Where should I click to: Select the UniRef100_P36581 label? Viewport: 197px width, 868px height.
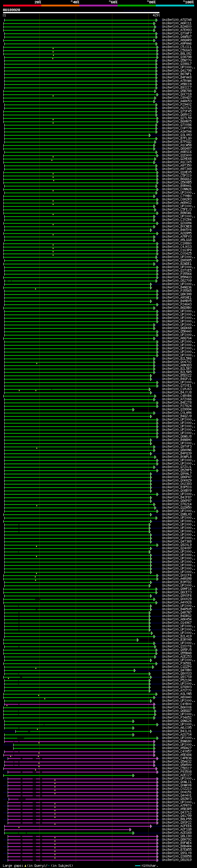pyautogui.click(x=177, y=664)
